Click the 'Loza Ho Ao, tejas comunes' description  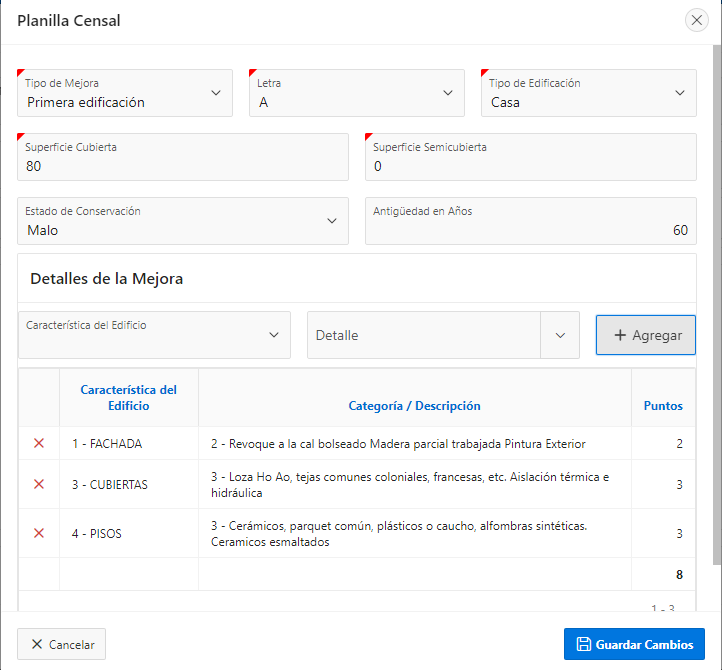coord(410,484)
